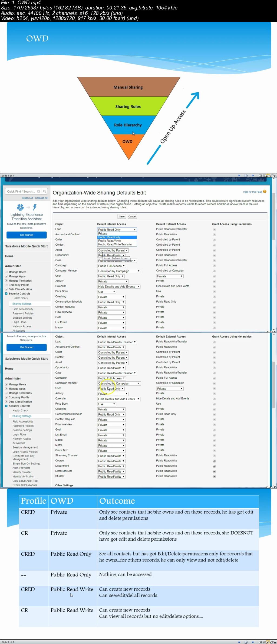This screenshot has width=277, height=644.
Task: Click the 'Other Settings' section heading
Action: [x=64, y=485]
